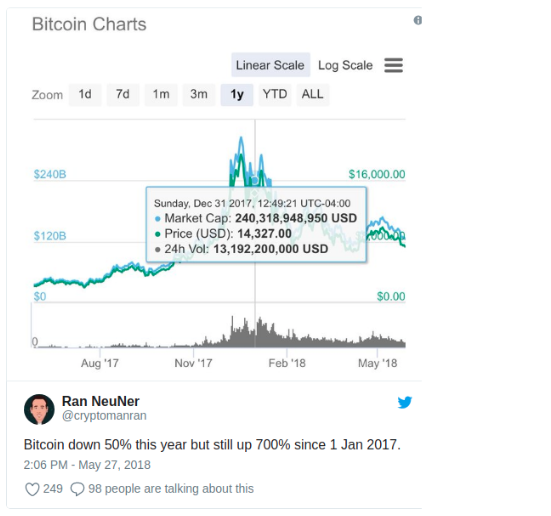Set zoom range to 1m
Image resolution: width=551 pixels, height=516 pixels.
click(x=161, y=95)
